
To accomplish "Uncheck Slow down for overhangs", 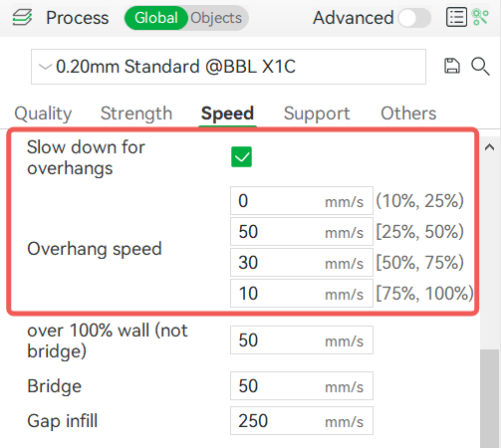I will (x=241, y=157).
